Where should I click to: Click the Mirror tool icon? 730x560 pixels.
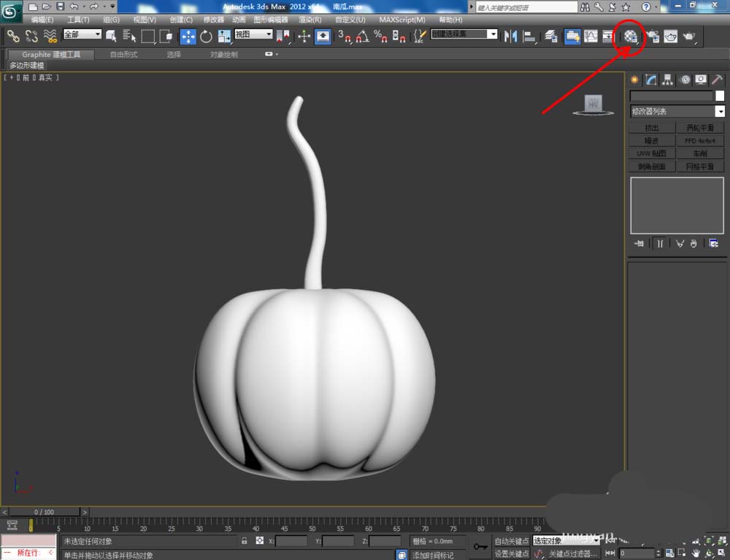pos(511,36)
